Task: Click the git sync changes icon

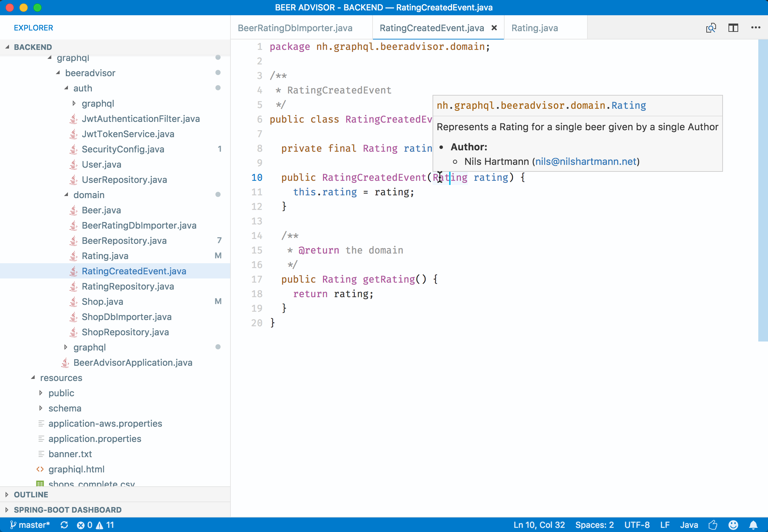Action: click(64, 525)
